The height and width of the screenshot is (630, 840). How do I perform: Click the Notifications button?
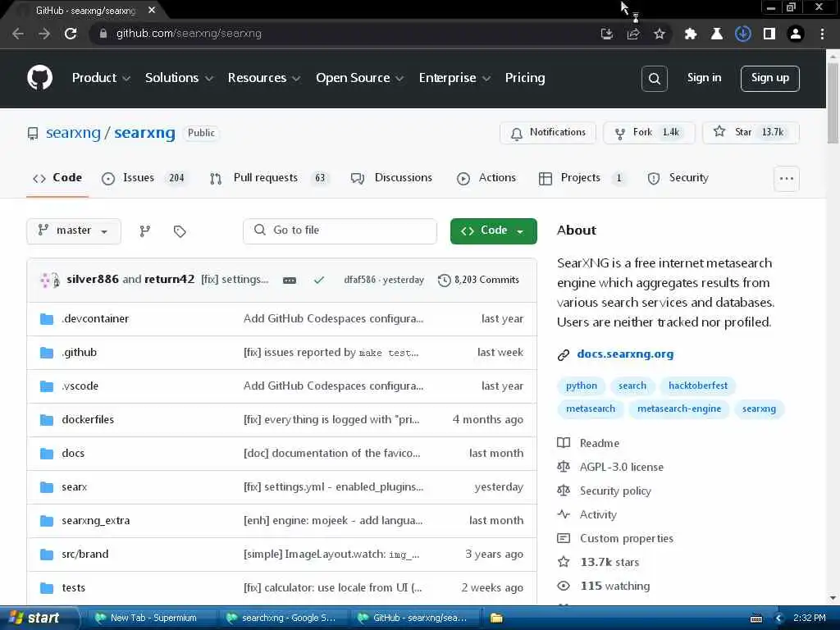547,133
